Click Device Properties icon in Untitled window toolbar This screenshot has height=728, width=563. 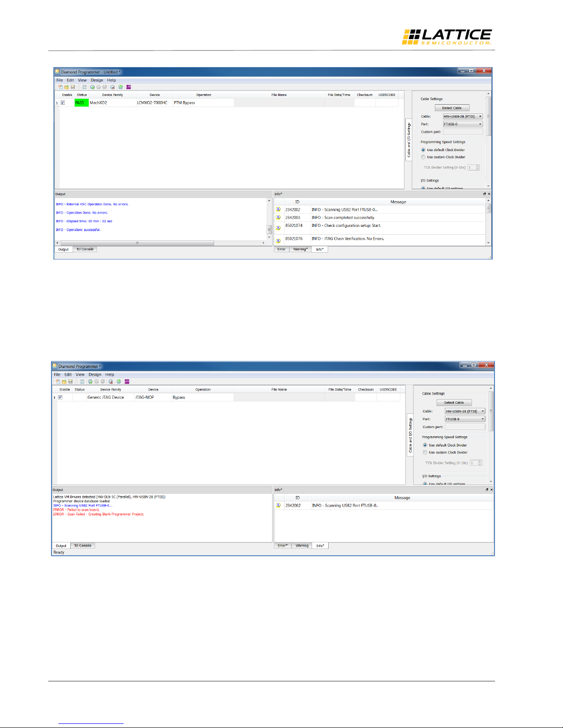105,87
